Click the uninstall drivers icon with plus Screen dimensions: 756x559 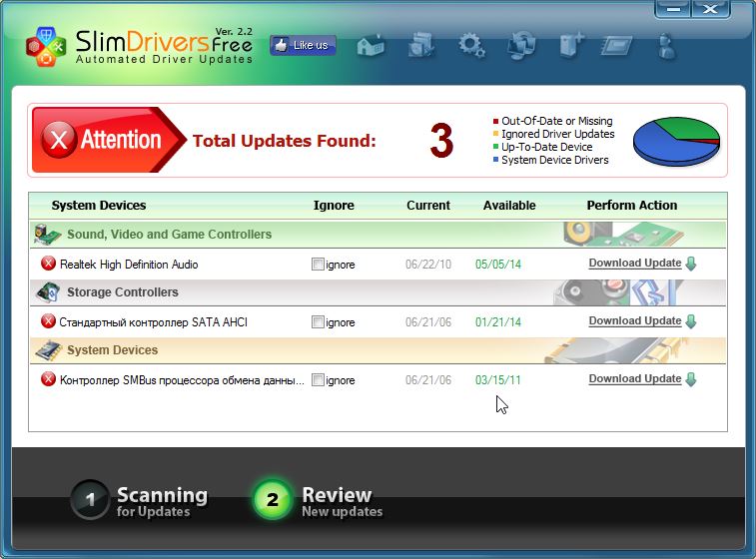coord(572,46)
